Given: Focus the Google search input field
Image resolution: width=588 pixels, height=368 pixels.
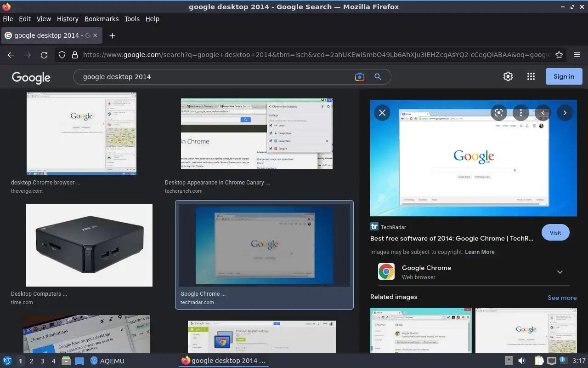Looking at the screenshot, I should click(216, 77).
